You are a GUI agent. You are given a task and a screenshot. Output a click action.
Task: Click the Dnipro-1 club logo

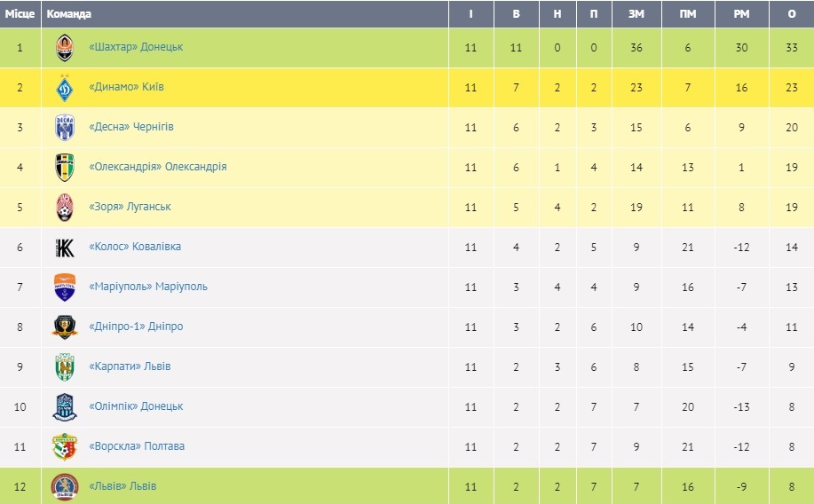[65, 327]
